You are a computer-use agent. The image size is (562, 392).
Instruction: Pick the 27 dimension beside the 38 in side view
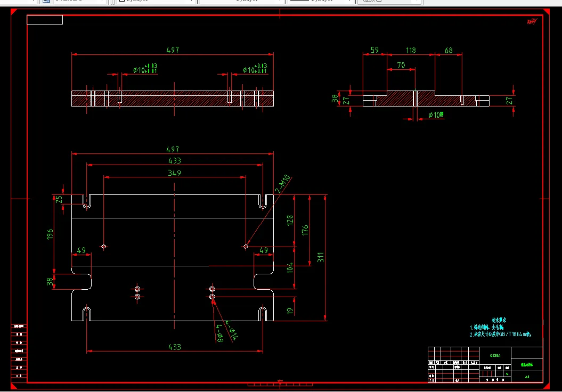[346, 101]
